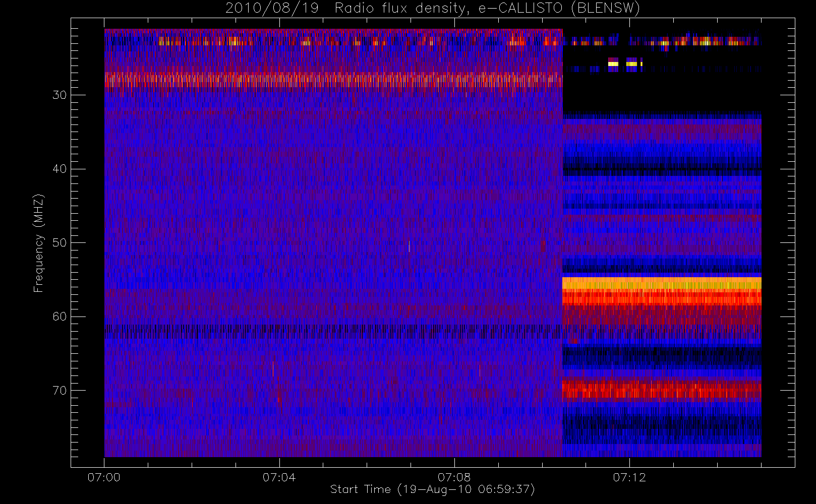This screenshot has height=504, width=816.
Task: Click the 07:04 time tick label
Action: (279, 477)
